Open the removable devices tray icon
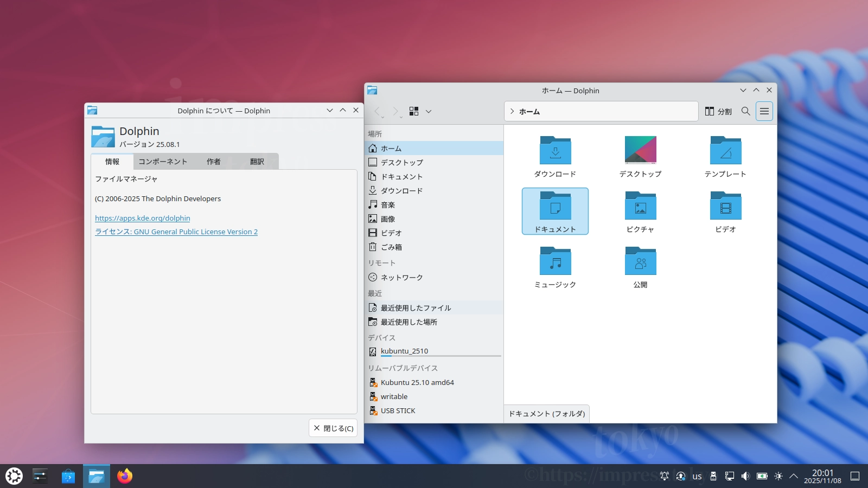868x488 pixels. pos(713,476)
